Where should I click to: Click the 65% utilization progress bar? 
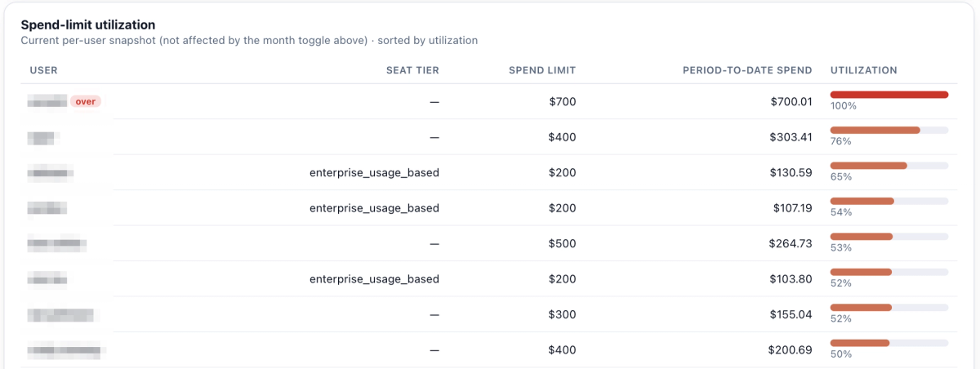pos(889,166)
